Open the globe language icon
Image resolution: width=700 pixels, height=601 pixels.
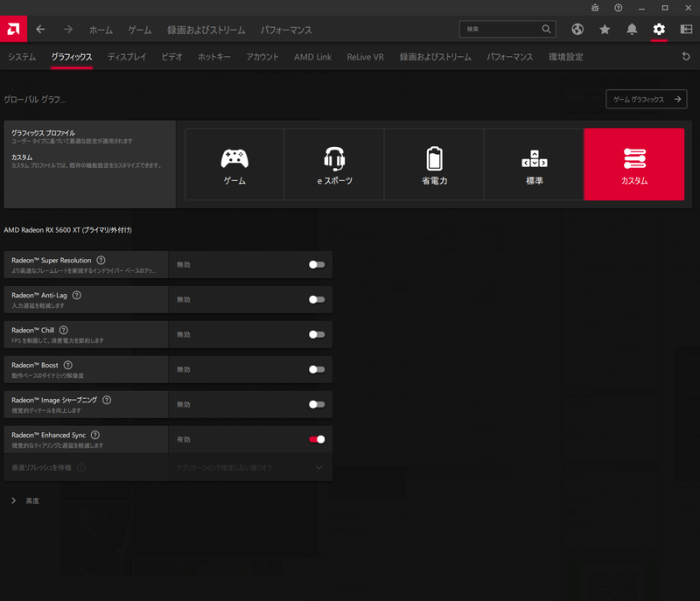577,29
